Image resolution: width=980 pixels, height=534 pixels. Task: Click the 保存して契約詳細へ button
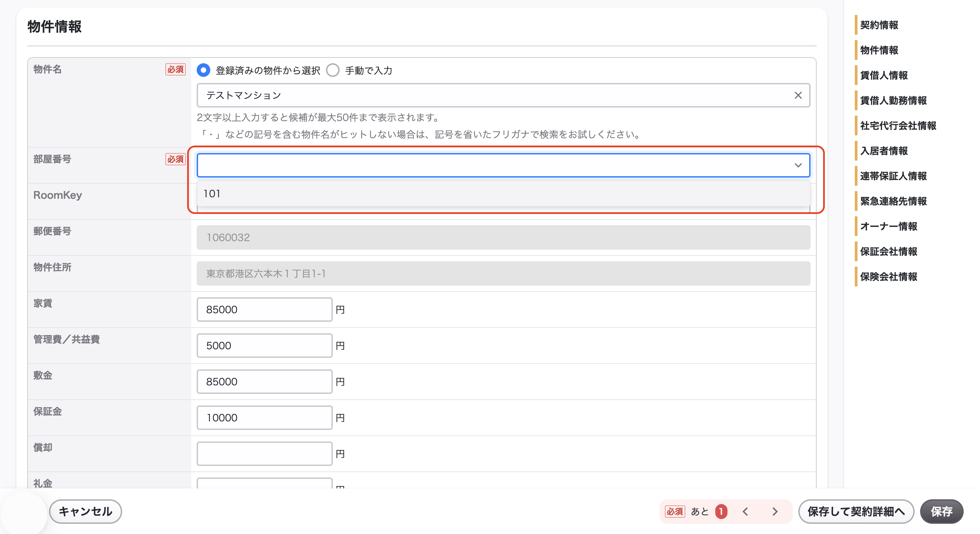point(856,512)
